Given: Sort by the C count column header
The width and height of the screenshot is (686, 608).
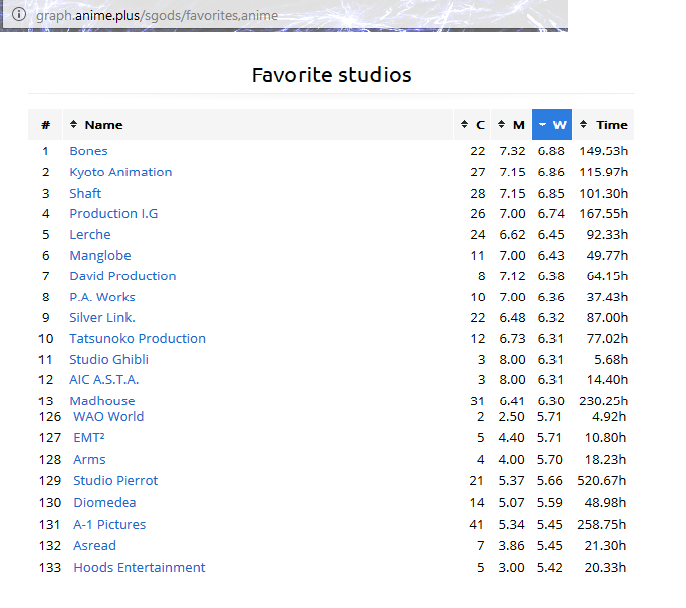Looking at the screenshot, I should tap(473, 125).
